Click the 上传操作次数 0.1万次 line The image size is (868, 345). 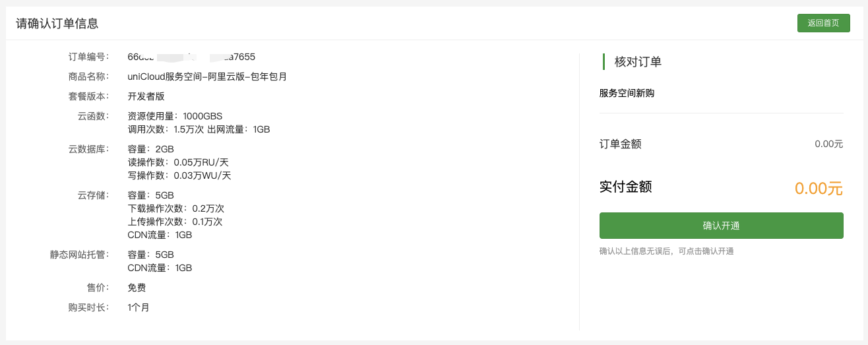tap(175, 222)
